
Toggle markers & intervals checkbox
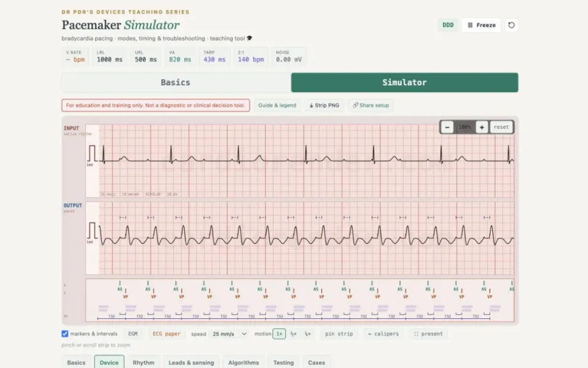click(65, 334)
